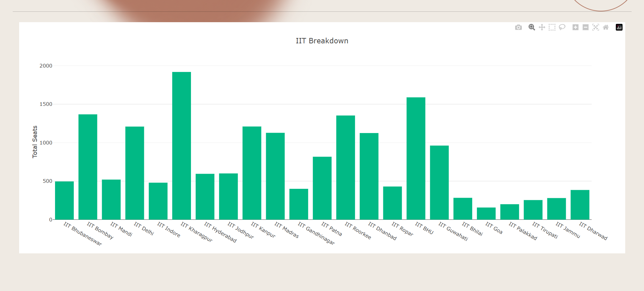Select the Zoom tool in modebar

[x=532, y=27]
